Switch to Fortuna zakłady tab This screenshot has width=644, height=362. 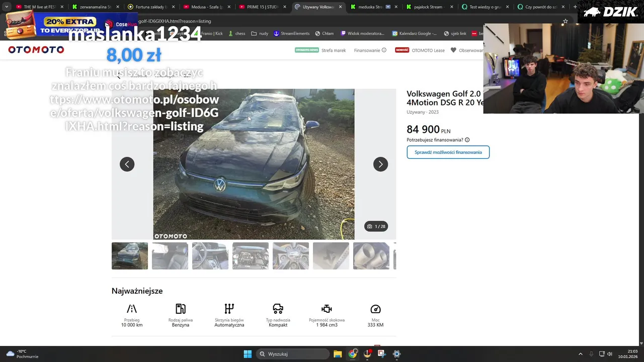(150, 7)
